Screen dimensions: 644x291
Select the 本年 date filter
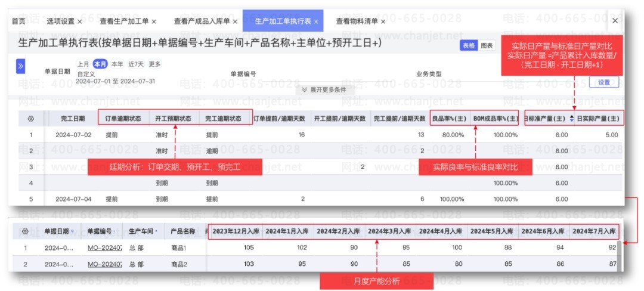(x=117, y=64)
